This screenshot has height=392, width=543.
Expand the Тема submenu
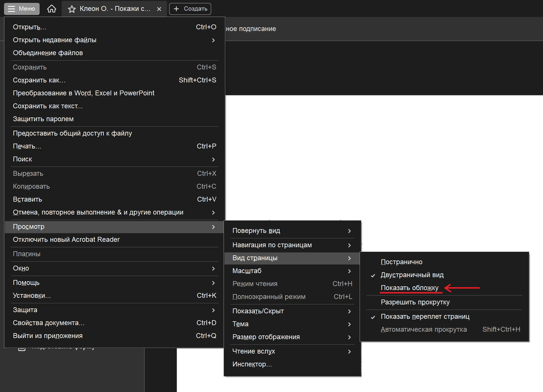pos(293,324)
